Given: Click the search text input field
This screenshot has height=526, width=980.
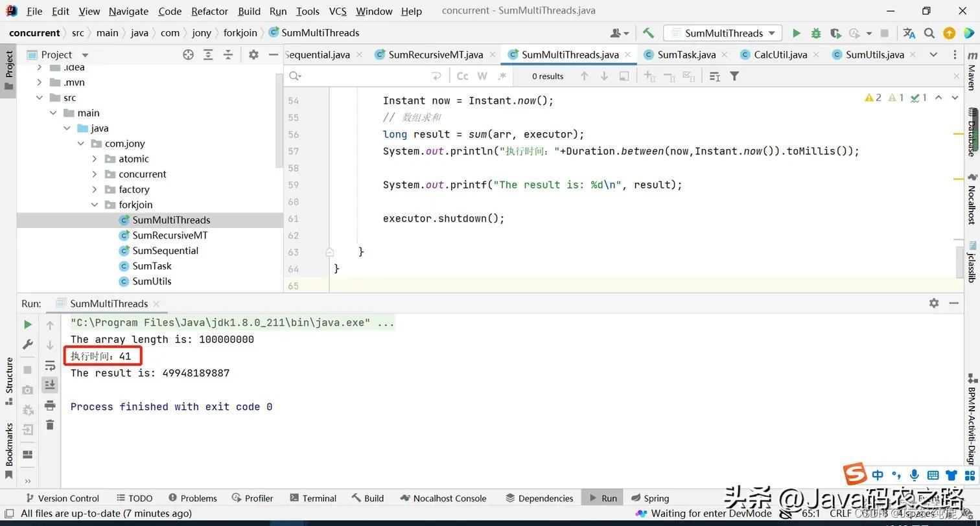Looking at the screenshot, I should coord(366,76).
